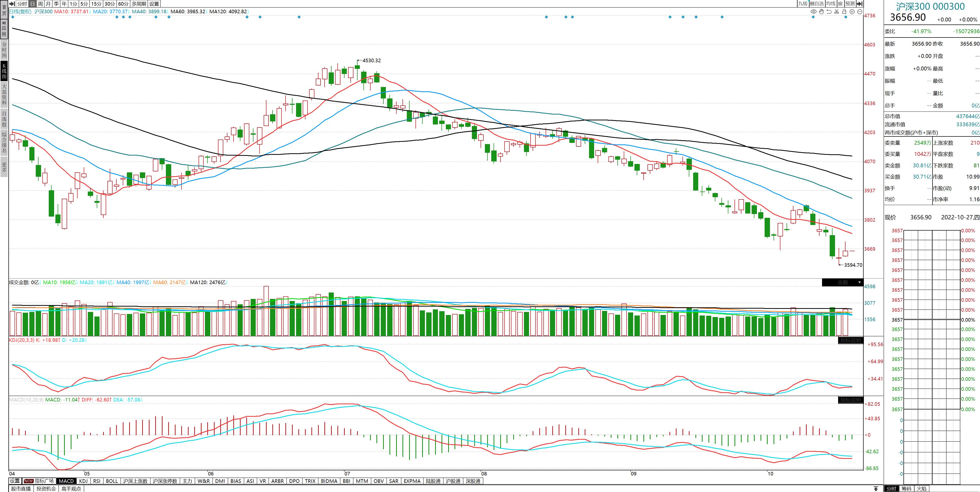
Task: Toggle the eye visibility icon above chart
Action: [x=814, y=11]
